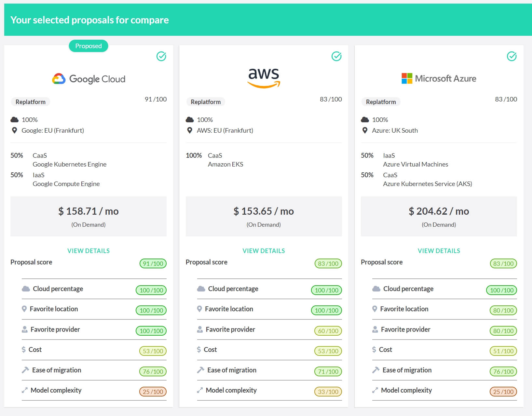532x416 pixels.
Task: Click Azure Favorite location 80/100 badge
Action: (x=503, y=310)
